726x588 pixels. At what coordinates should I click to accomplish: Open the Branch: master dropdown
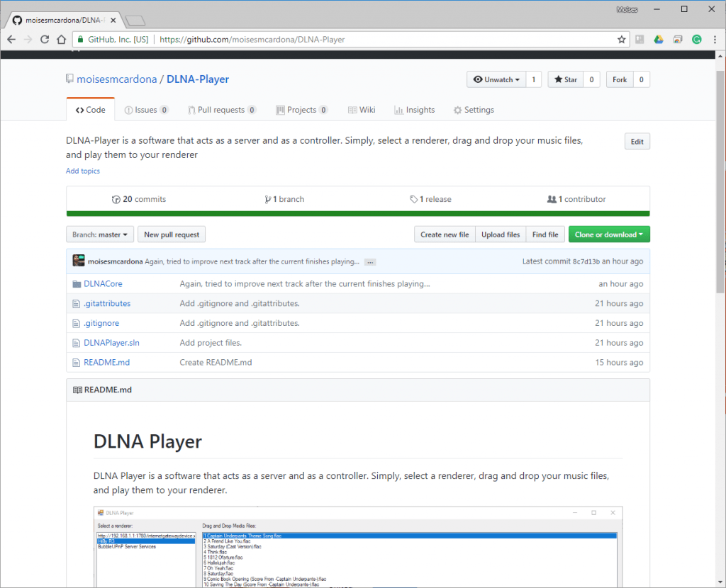pyautogui.click(x=100, y=234)
